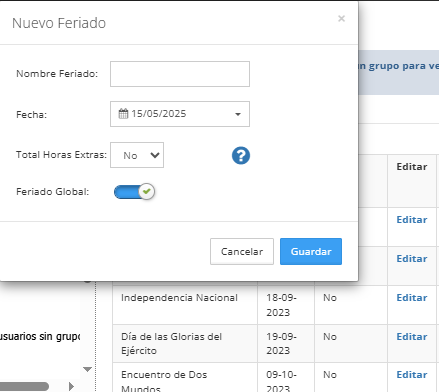Click the date value 15/05/2025
Viewport: 439px width, 392px height.
pos(159,114)
